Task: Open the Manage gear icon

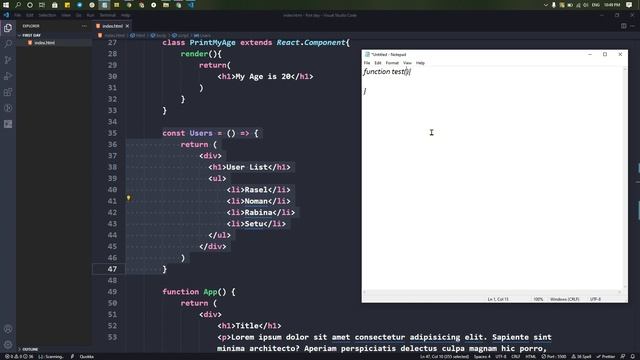Action: pyautogui.click(x=8, y=345)
